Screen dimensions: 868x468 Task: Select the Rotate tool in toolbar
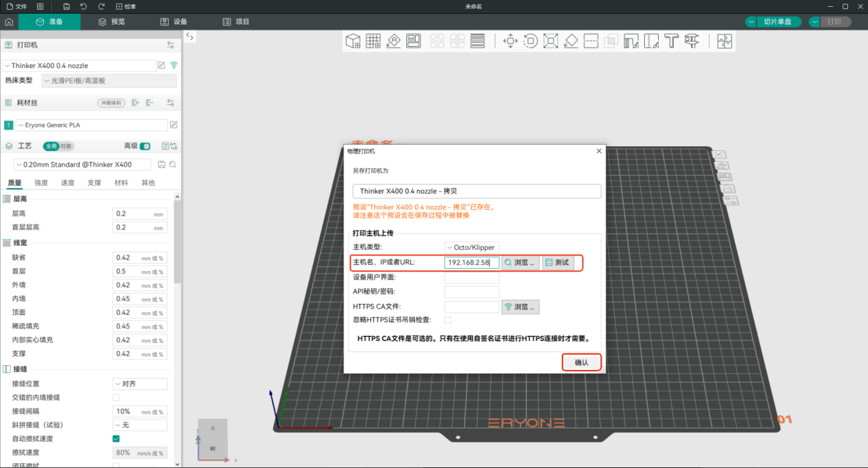point(530,41)
